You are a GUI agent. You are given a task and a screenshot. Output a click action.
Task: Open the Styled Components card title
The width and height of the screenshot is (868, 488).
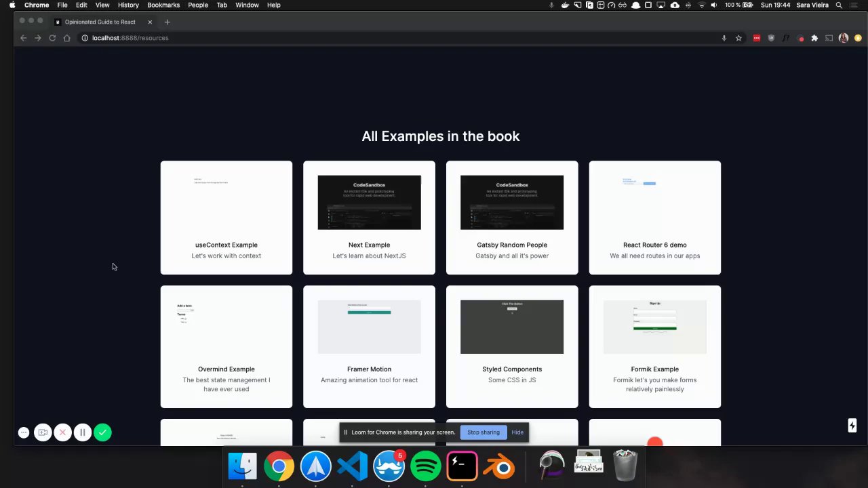(x=512, y=369)
